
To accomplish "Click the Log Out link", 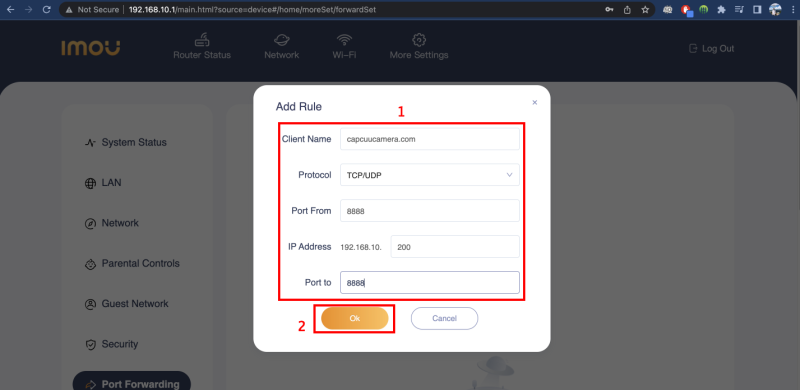I will click(711, 48).
